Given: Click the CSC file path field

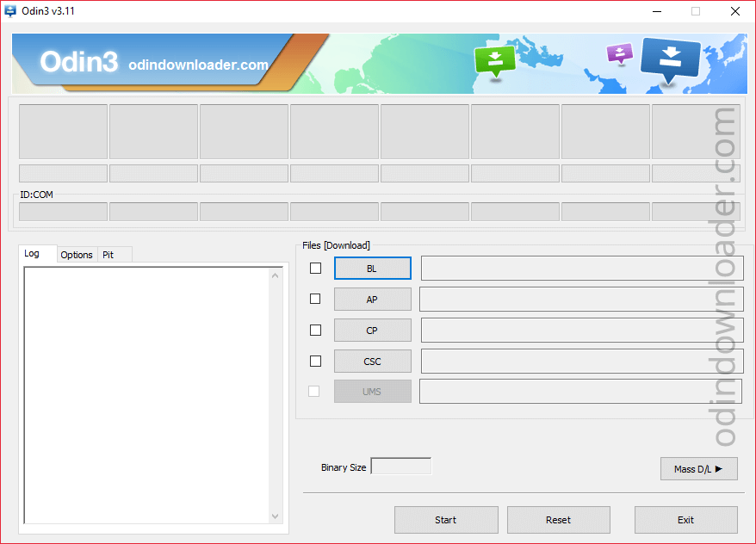Looking at the screenshot, I should tap(582, 361).
